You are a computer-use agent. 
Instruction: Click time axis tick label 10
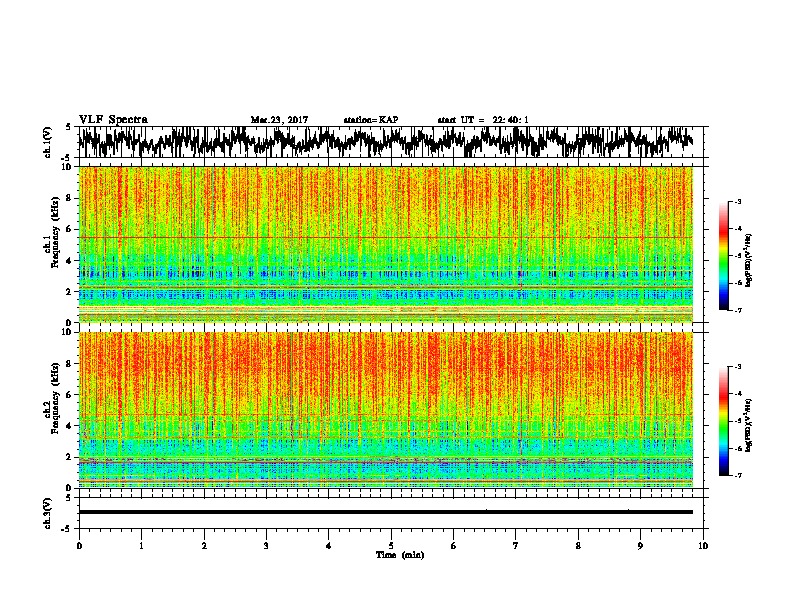click(703, 546)
